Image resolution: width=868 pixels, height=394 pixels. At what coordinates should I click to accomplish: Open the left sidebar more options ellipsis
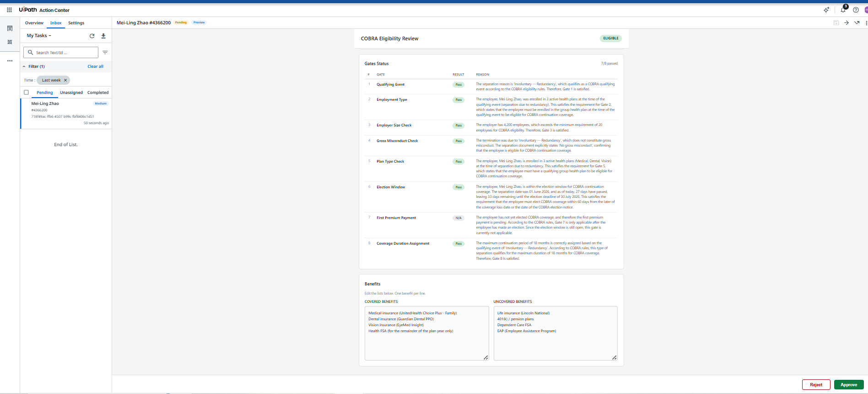[10, 60]
